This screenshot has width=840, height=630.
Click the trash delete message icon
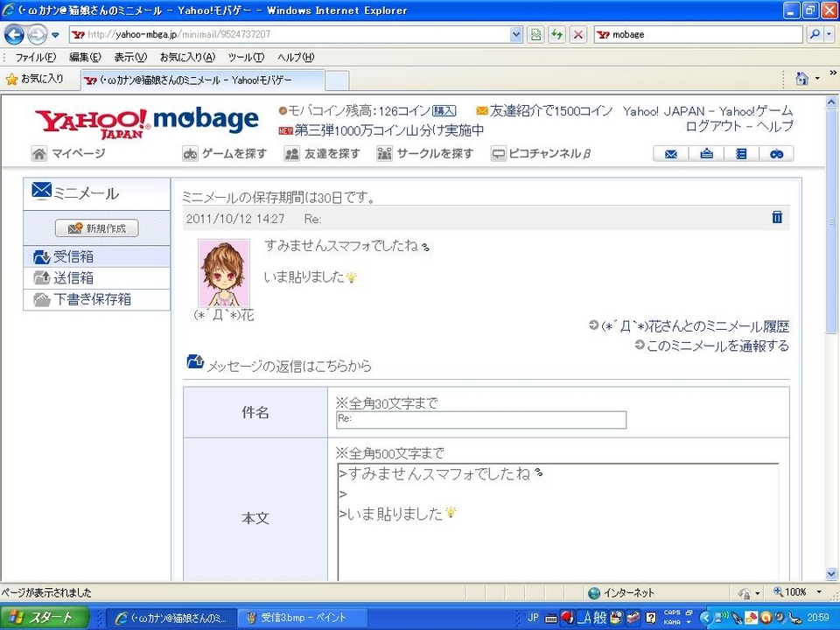[x=777, y=217]
